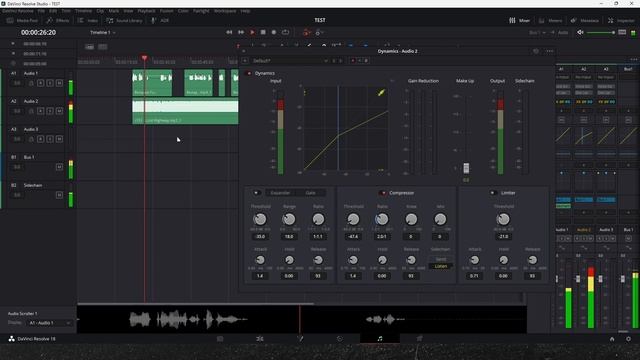Mute the Audio 1 track

pyautogui.click(x=59, y=83)
